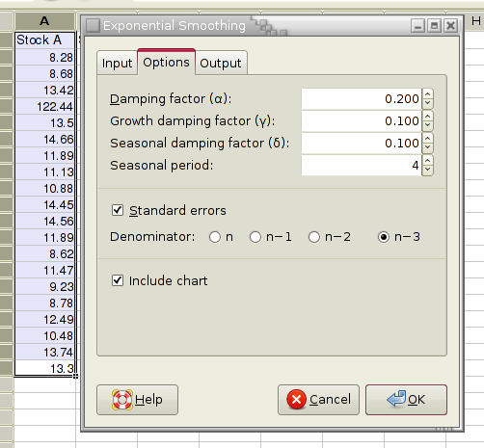This screenshot has width=484, height=448.
Task: Cancel the Exponential Smoothing dialog
Action: (x=318, y=400)
